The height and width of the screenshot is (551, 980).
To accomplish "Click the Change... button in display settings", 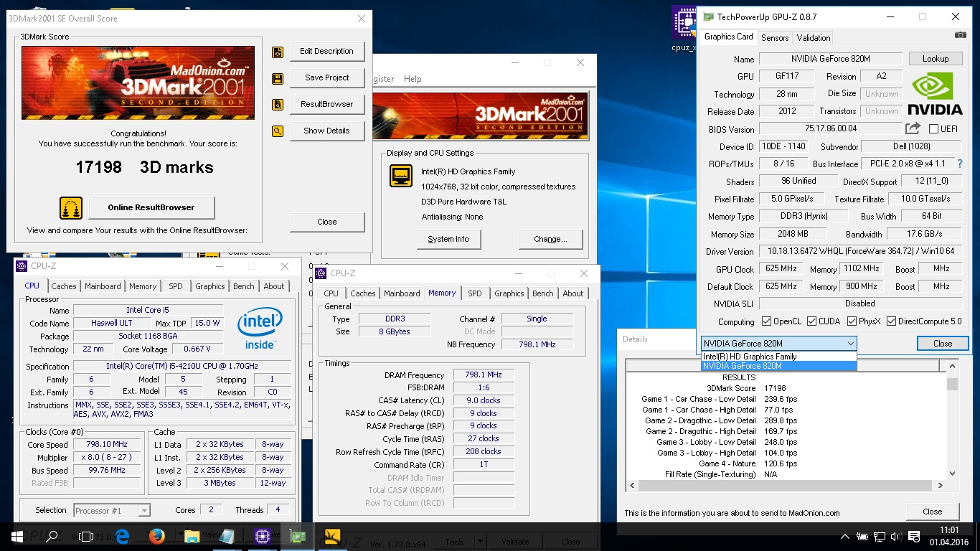I will pyautogui.click(x=550, y=240).
